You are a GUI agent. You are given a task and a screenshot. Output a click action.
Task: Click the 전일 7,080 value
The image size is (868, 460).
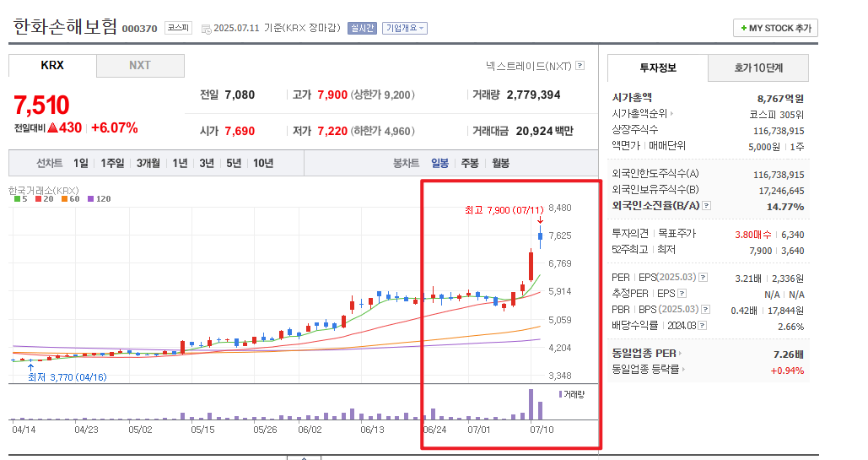[240, 95]
